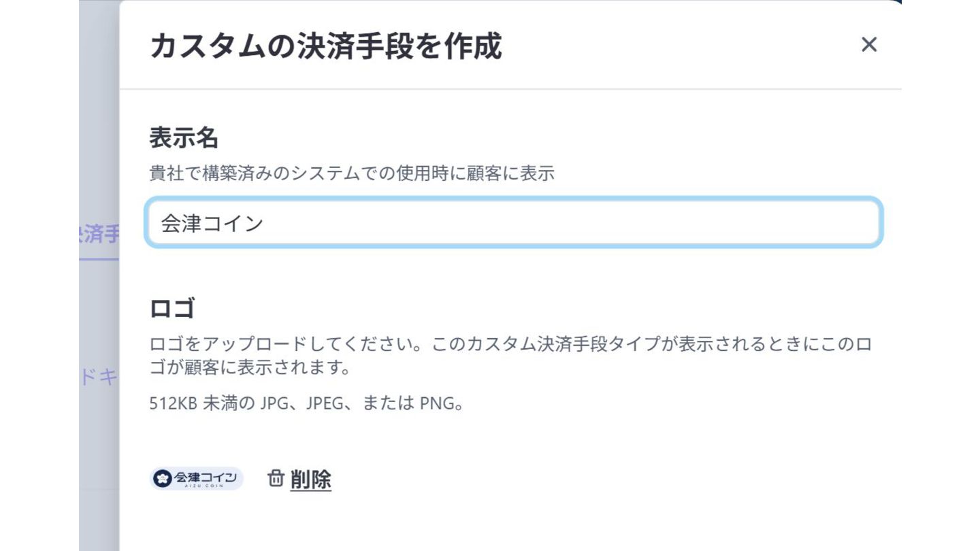Click the カスタムの決済手段を作成 dialog title
This screenshot has width=980, height=551.
click(x=325, y=46)
